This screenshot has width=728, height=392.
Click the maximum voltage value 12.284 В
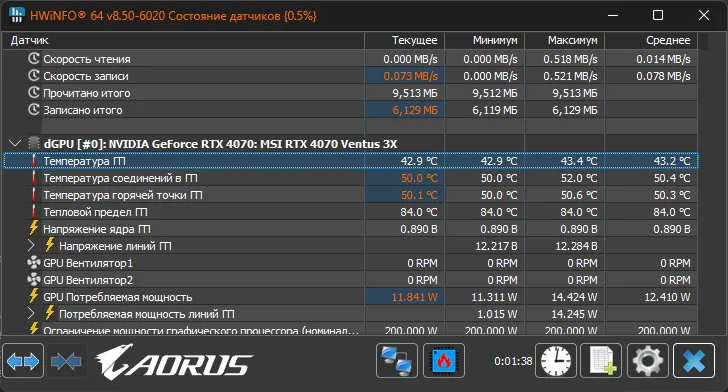coord(576,246)
